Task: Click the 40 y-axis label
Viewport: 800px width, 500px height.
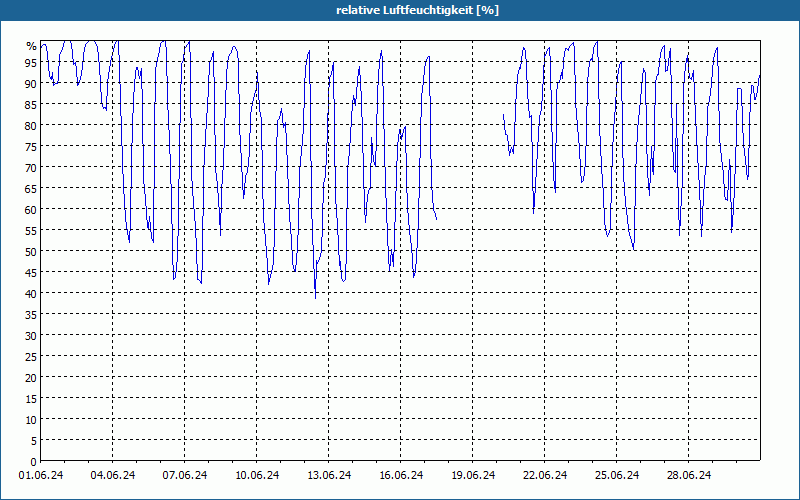Action: click(x=31, y=293)
